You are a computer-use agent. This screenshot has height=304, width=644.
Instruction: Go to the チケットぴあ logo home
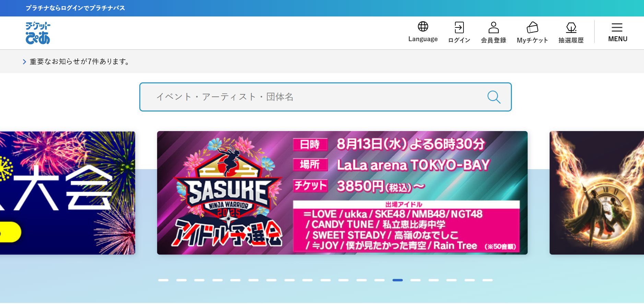point(38,33)
